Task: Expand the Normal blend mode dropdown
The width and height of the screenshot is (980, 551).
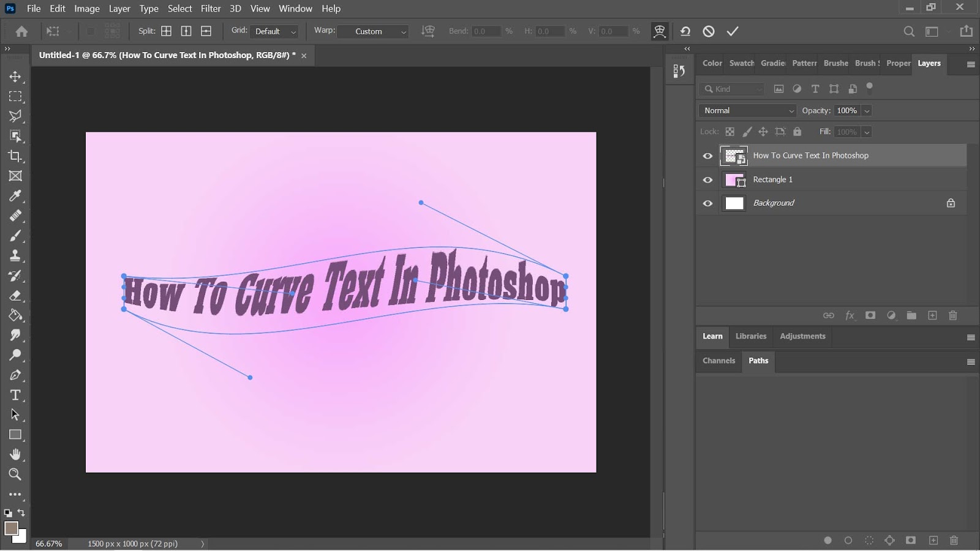Action: tap(747, 111)
